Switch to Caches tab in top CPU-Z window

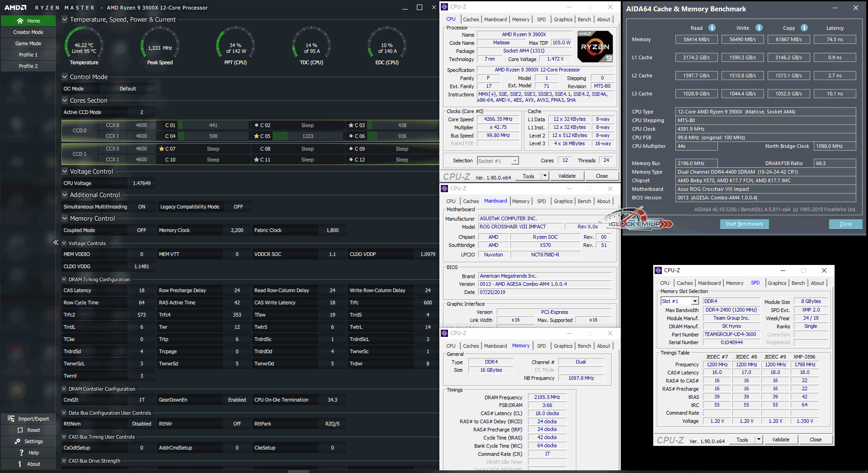471,19
